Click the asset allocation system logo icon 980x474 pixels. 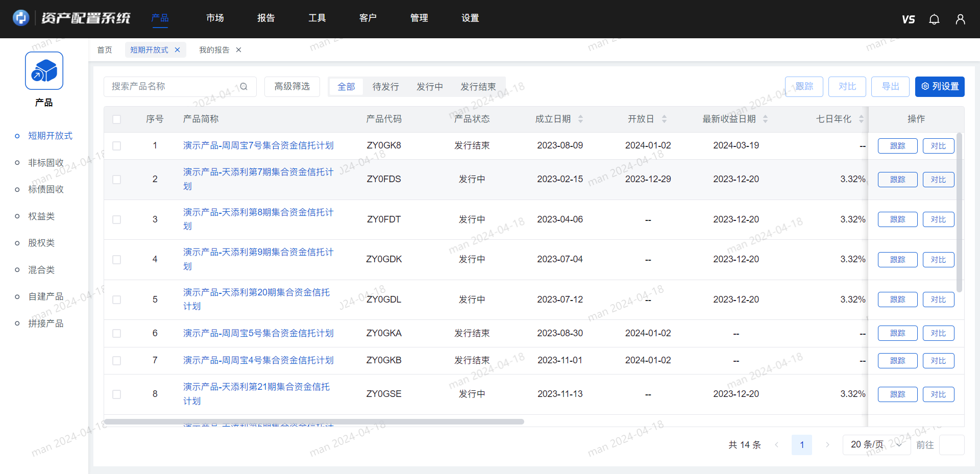(21, 18)
